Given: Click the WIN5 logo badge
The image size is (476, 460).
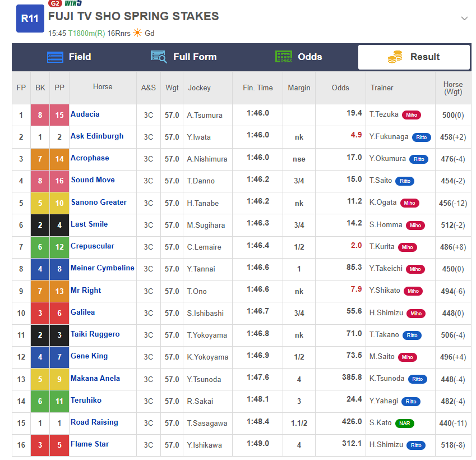Looking at the screenshot, I should pyautogui.click(x=73, y=3).
